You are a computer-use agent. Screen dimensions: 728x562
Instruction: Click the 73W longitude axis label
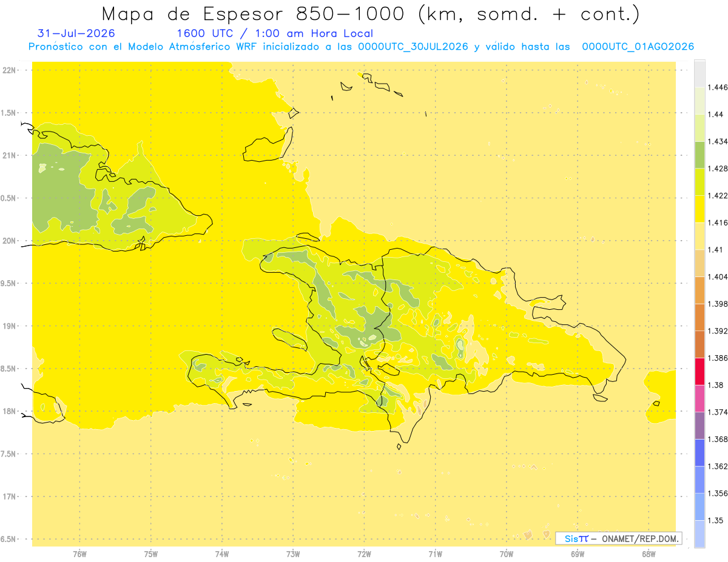coord(293,554)
